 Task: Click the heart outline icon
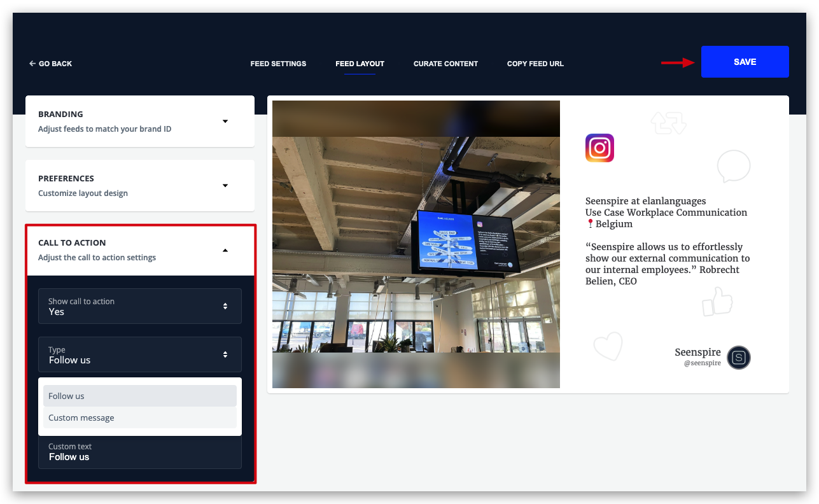tap(607, 346)
